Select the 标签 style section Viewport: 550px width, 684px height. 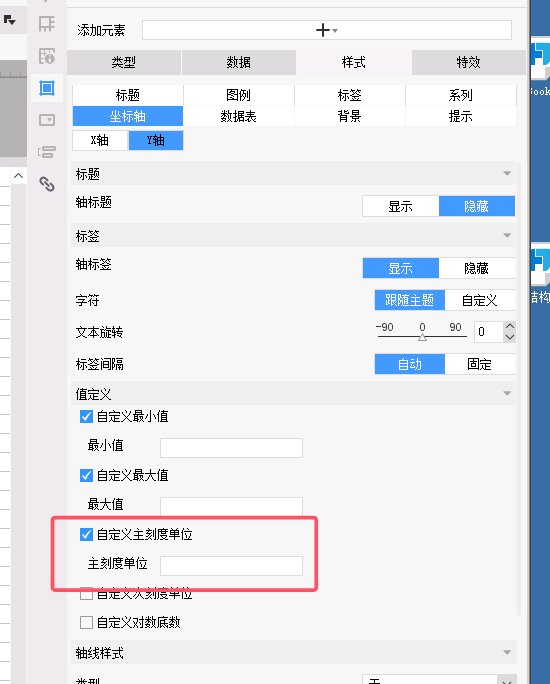pos(350,95)
